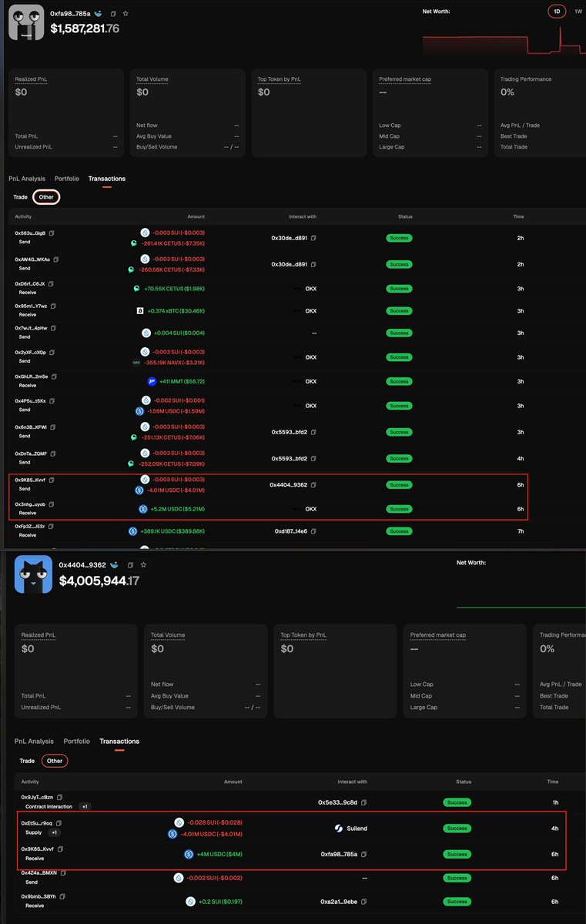
Task: Copy interact address 0xd187…14e6
Action: click(x=313, y=531)
